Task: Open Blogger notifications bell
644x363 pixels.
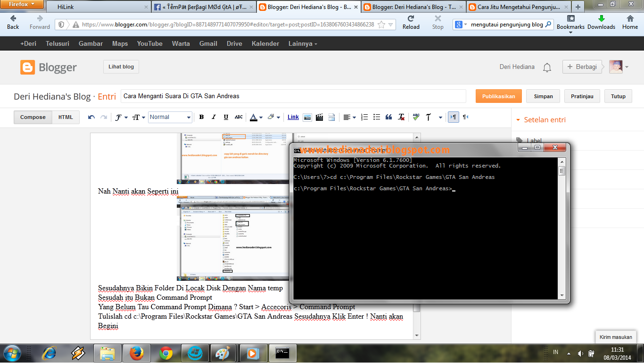Action: pos(547,67)
